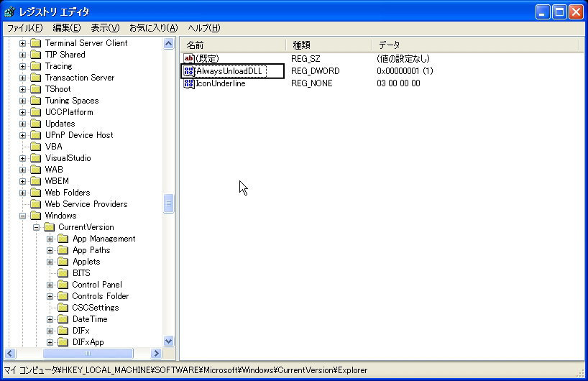Click the Tracing folder icon

coord(36,66)
